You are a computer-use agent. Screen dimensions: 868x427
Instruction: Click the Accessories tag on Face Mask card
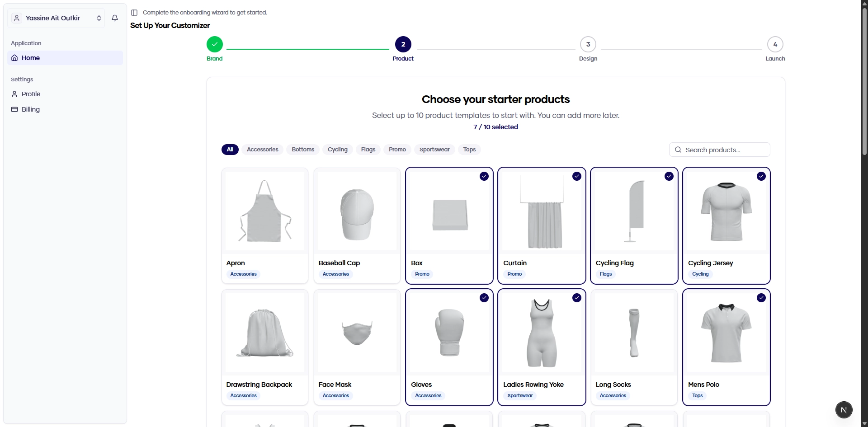pyautogui.click(x=336, y=395)
